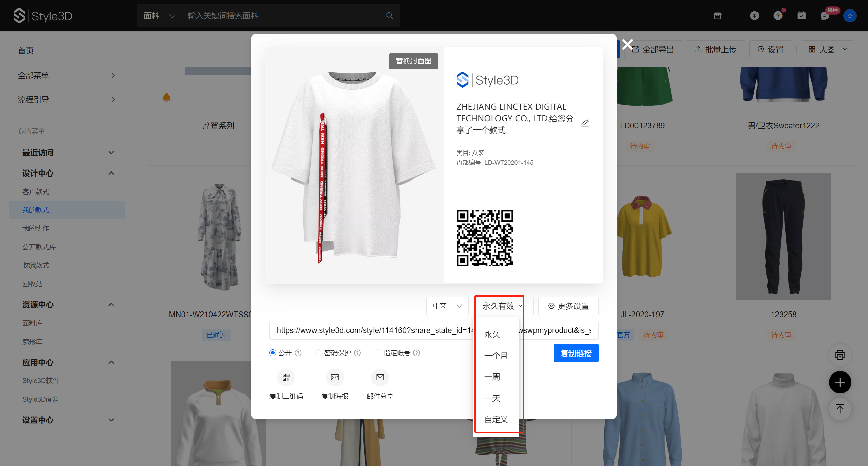This screenshot has height=466, width=868.
Task: Collapse the 设计中心 section
Action: 67,173
